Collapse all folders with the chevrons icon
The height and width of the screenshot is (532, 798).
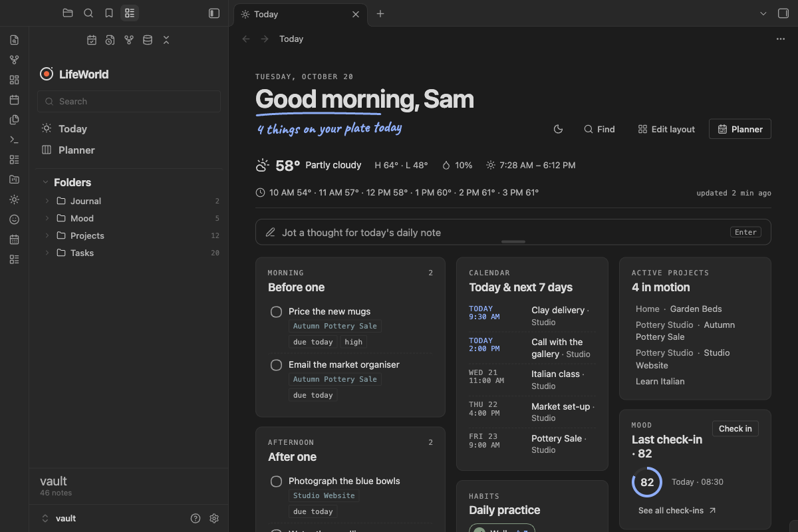pyautogui.click(x=166, y=41)
